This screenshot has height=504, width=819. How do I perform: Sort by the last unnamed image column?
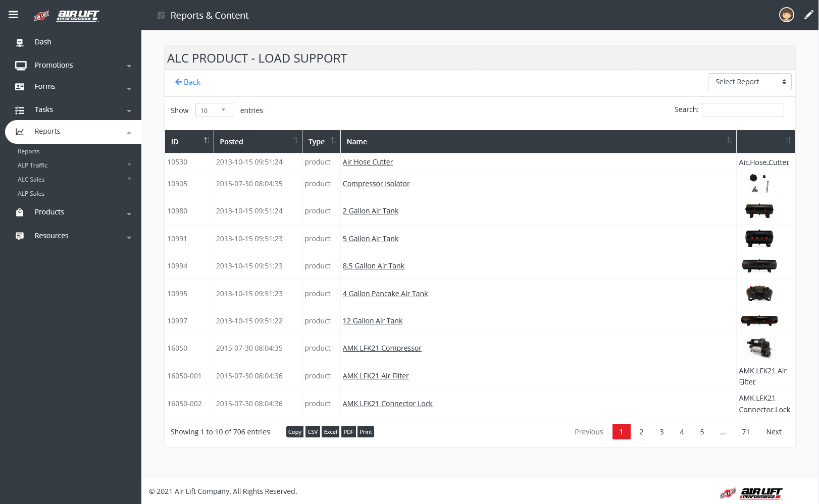[x=788, y=140]
